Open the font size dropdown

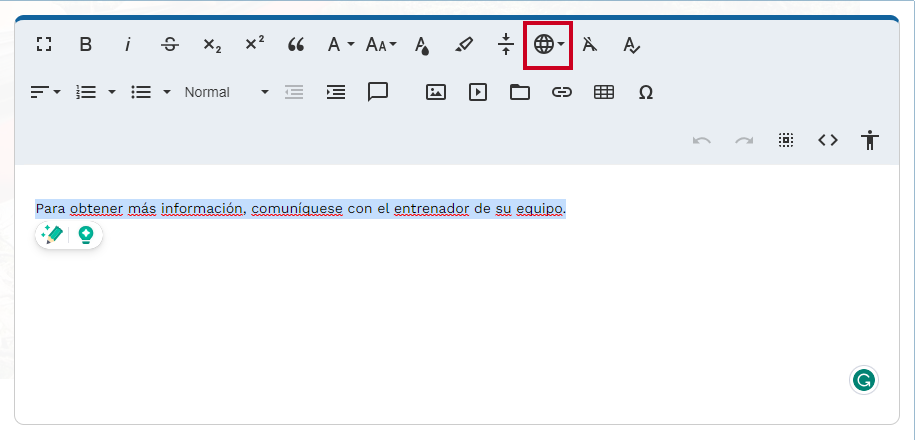[380, 44]
